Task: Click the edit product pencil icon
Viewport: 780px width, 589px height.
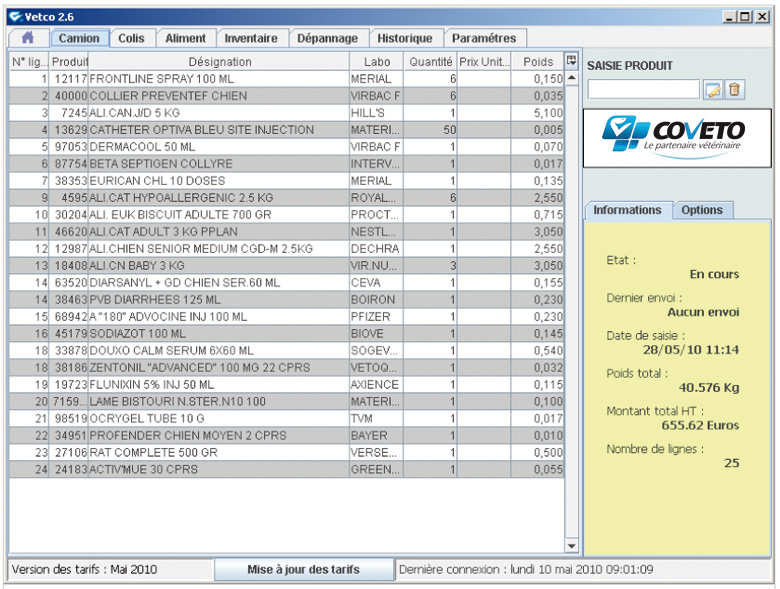Action: point(713,90)
